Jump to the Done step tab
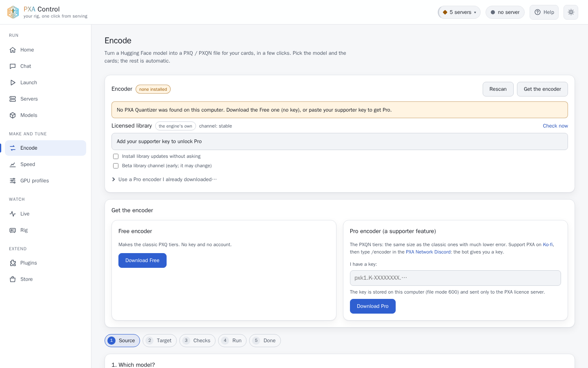The image size is (588, 368). click(x=265, y=341)
